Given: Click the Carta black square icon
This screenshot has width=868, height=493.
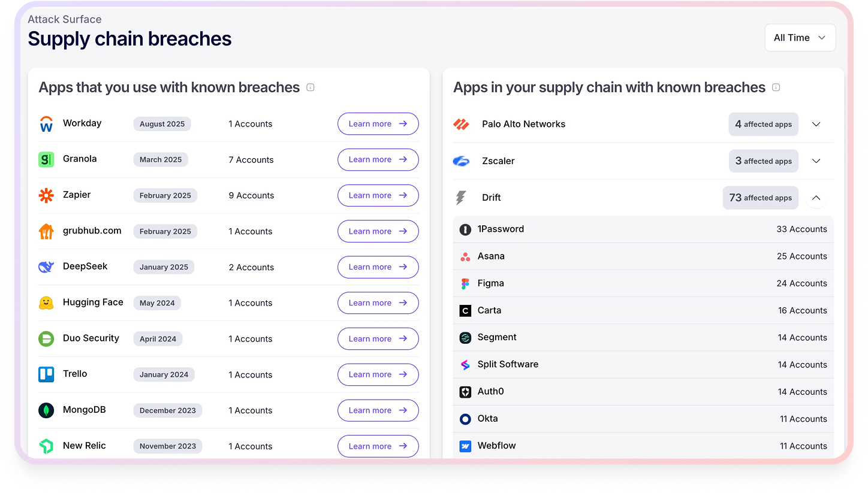Looking at the screenshot, I should pos(465,310).
